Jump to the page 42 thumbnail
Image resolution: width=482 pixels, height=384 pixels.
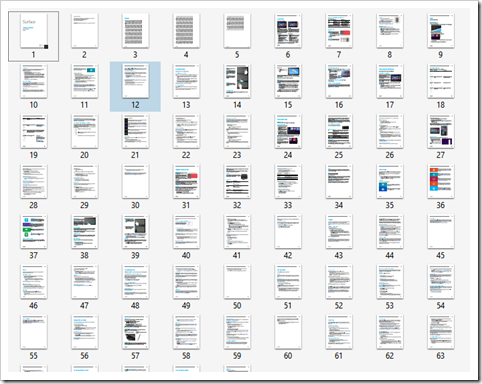[288, 232]
